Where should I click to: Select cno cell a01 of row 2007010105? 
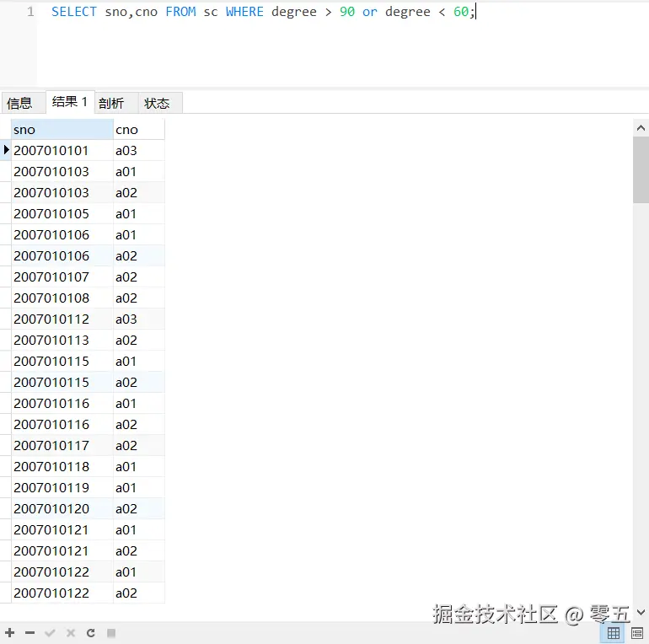pos(139,213)
